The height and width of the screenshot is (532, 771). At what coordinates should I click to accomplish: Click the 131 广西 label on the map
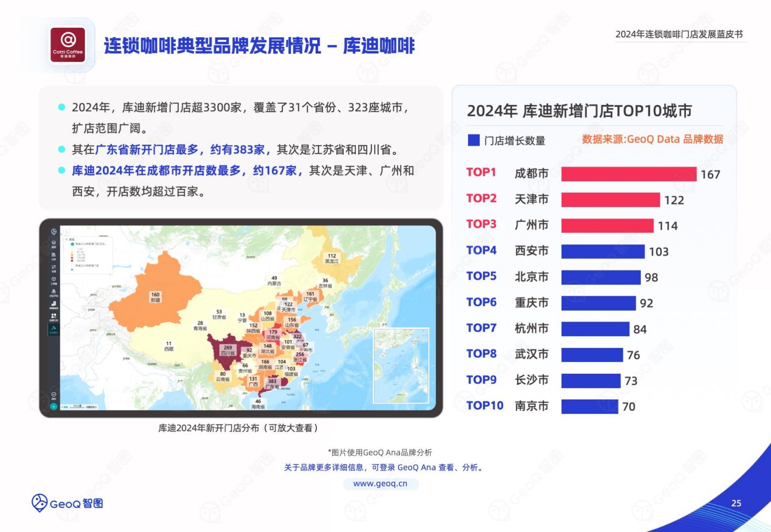[x=253, y=382]
